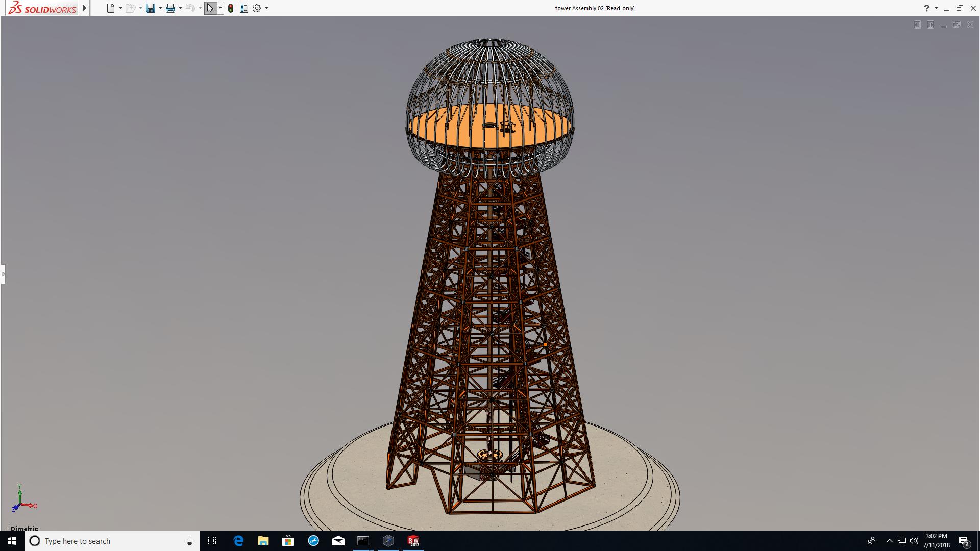Click the New document icon

pyautogui.click(x=110, y=8)
